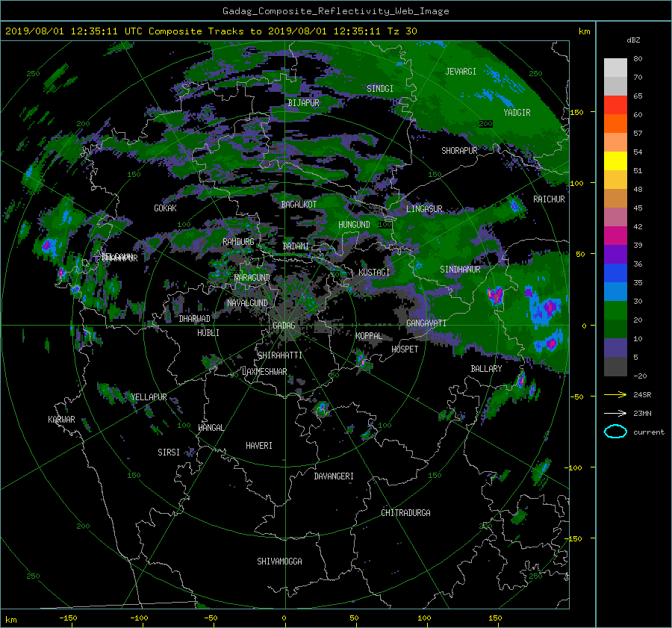
Task: Click the RAMDURG city label
Action: point(238,242)
